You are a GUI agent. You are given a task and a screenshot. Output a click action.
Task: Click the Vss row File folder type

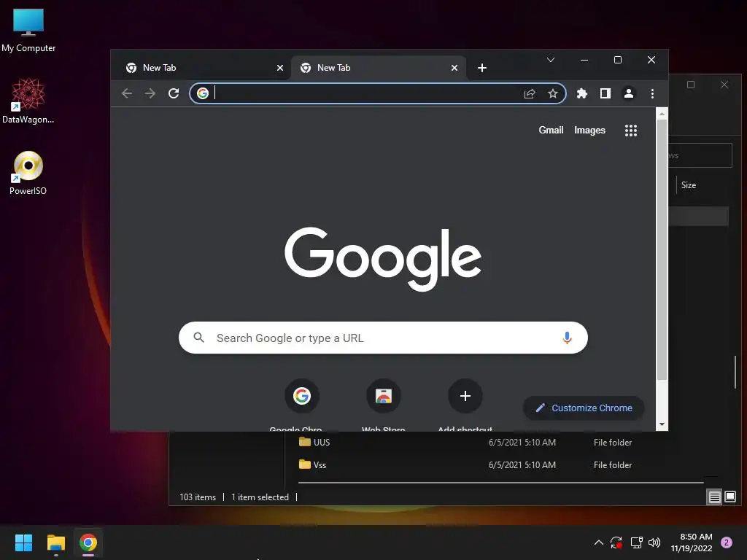point(613,465)
